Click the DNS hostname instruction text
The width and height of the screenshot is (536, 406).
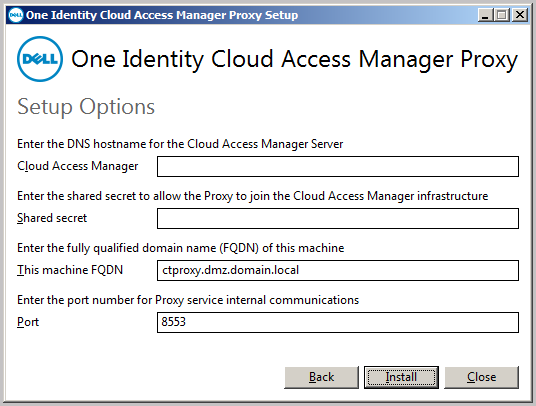click(x=180, y=144)
